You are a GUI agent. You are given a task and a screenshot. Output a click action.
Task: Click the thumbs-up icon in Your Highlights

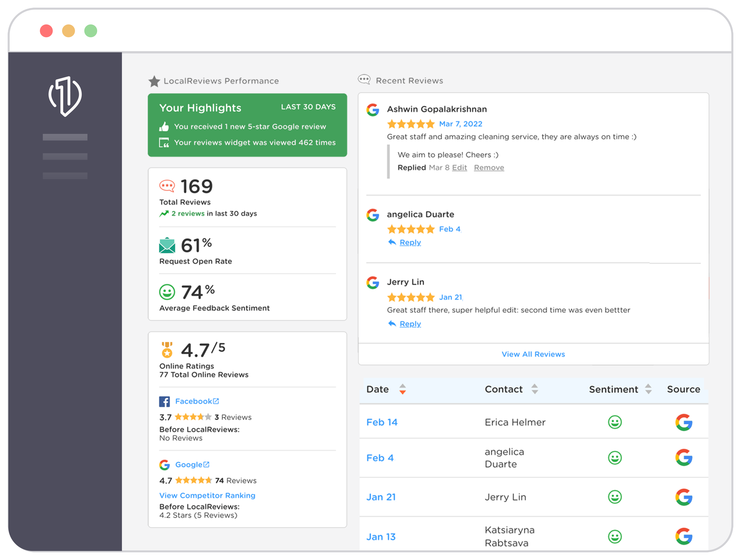(x=164, y=127)
